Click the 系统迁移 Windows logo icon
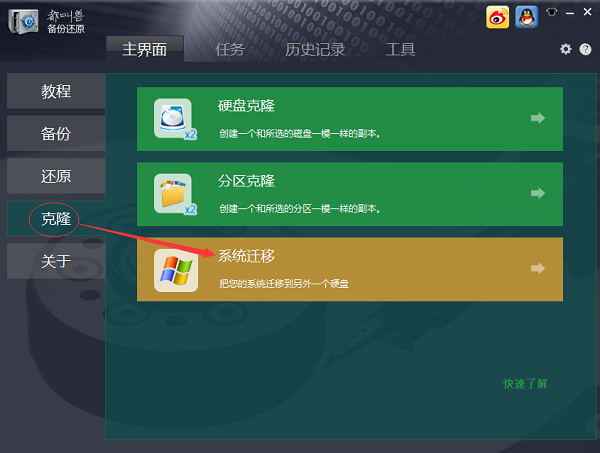This screenshot has height=453, width=600. 174,269
